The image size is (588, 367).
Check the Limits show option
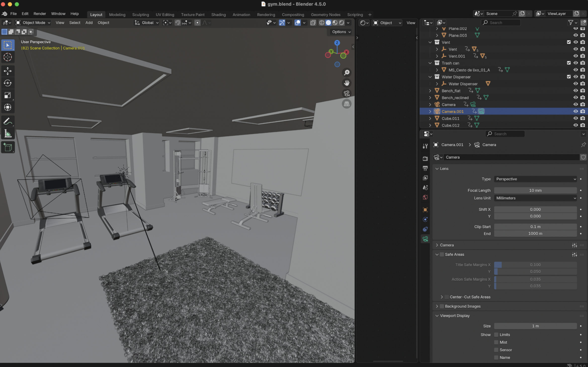(496, 335)
